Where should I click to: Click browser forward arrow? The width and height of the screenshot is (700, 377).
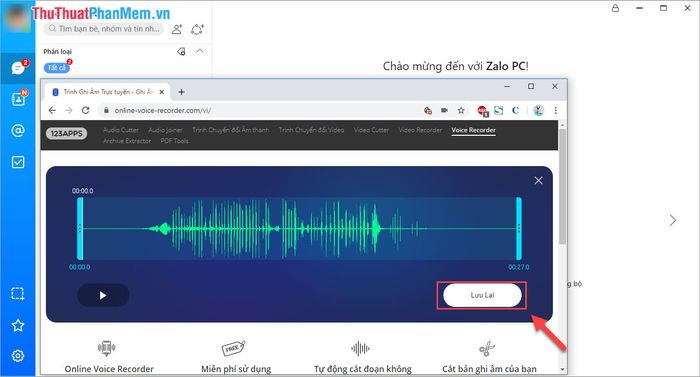68,110
